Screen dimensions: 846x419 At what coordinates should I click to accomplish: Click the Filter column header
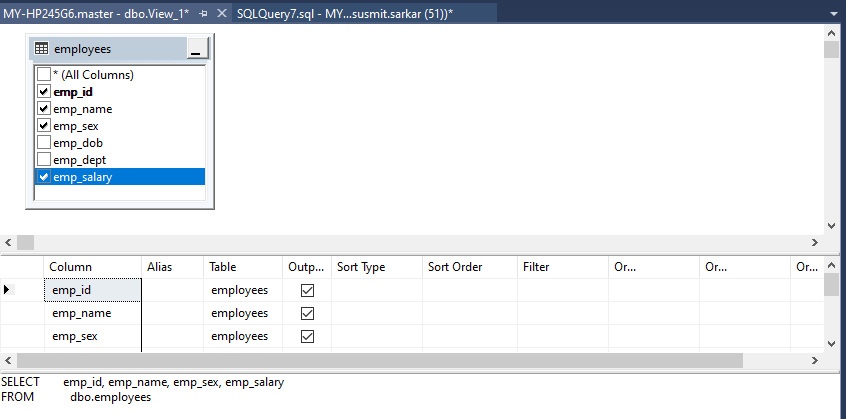point(560,267)
